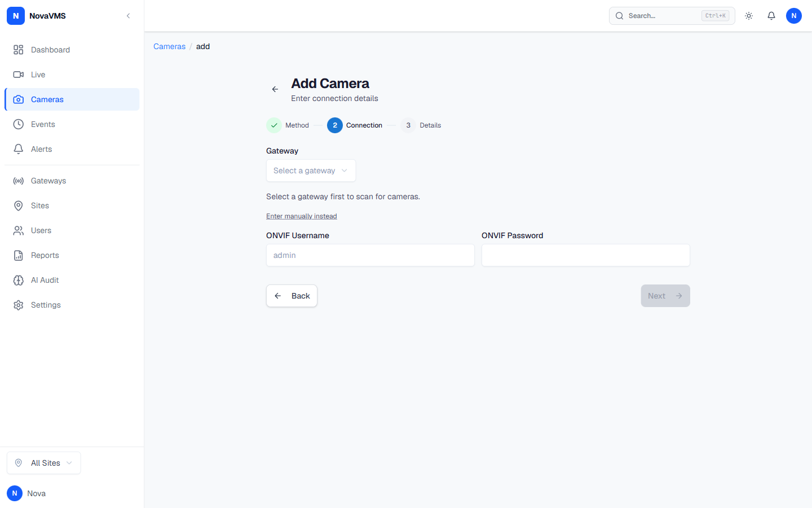Image resolution: width=812 pixels, height=508 pixels.
Task: Click the Gateways broadcast icon
Action: [19, 181]
